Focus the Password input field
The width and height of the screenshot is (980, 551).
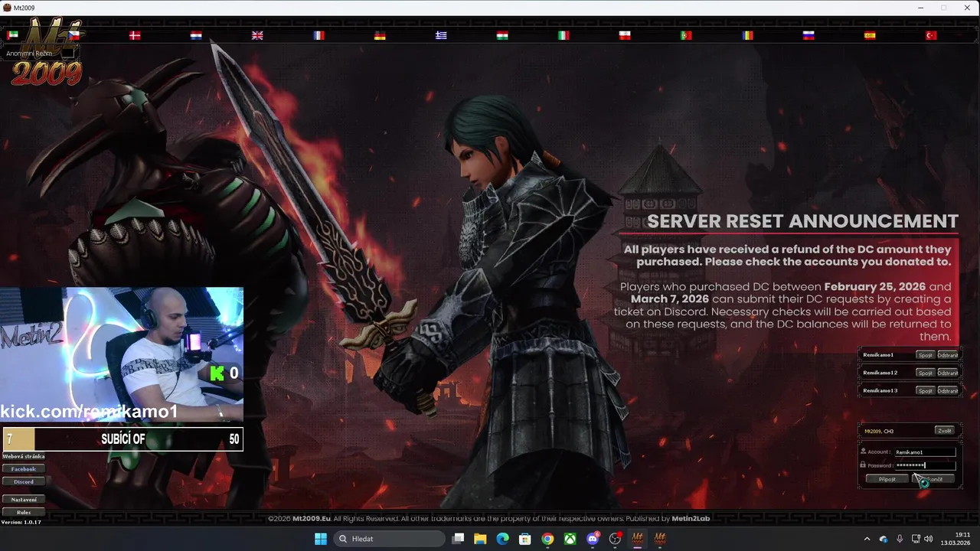[925, 465]
